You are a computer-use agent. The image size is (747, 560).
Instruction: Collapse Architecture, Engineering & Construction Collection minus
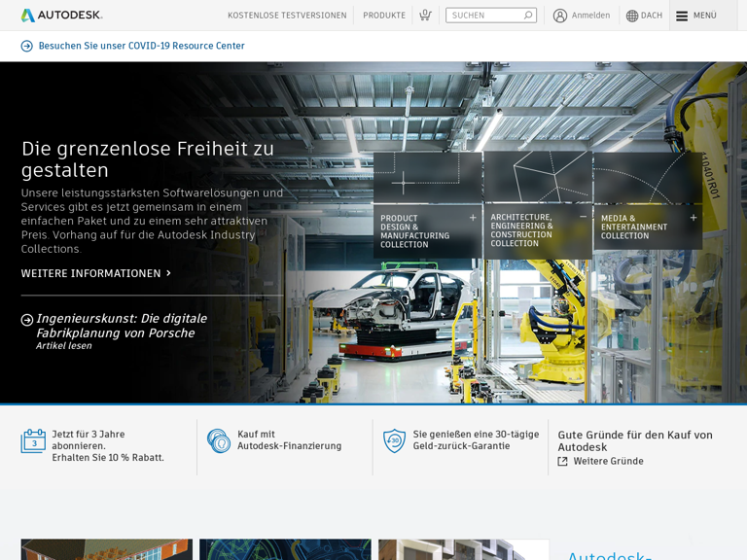coord(584,216)
